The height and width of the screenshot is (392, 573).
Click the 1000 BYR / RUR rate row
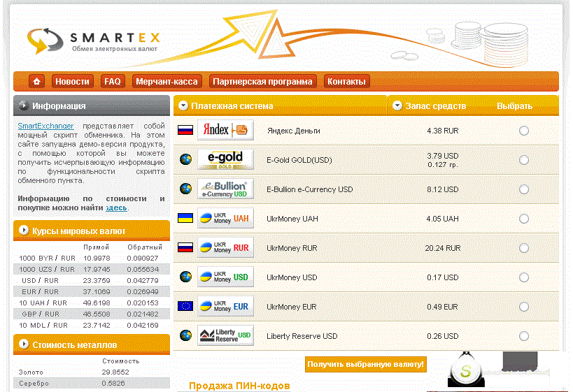[92, 258]
